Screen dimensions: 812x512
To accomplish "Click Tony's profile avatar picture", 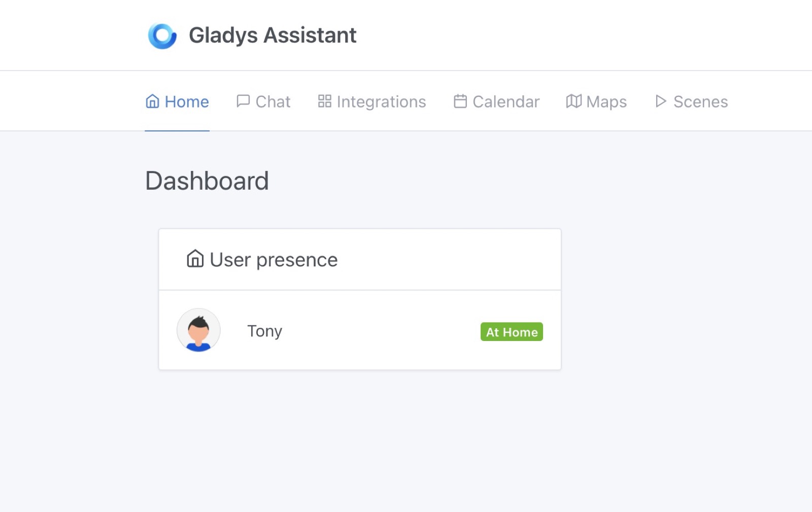I will click(198, 330).
